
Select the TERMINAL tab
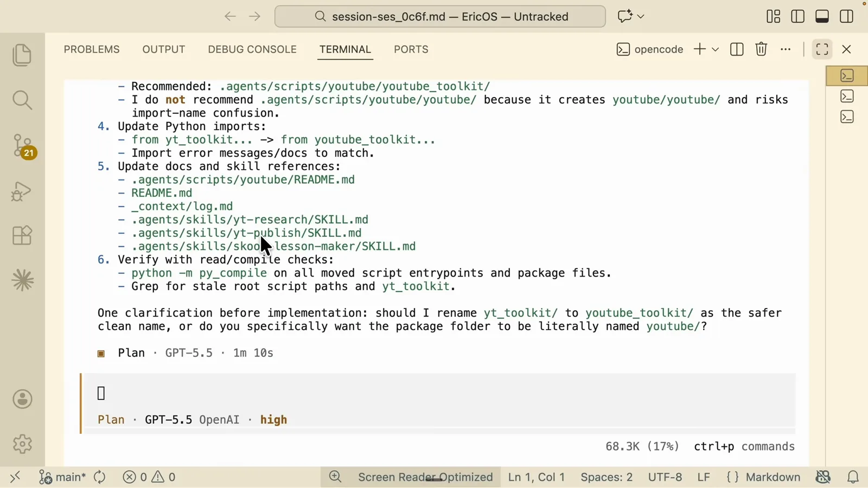[x=345, y=49]
